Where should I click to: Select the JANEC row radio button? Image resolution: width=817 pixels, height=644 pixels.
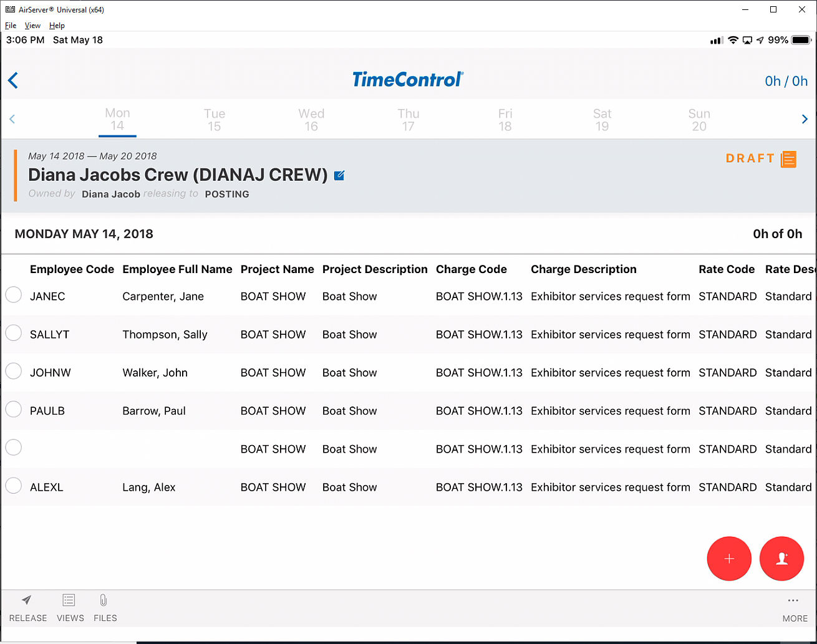14,295
